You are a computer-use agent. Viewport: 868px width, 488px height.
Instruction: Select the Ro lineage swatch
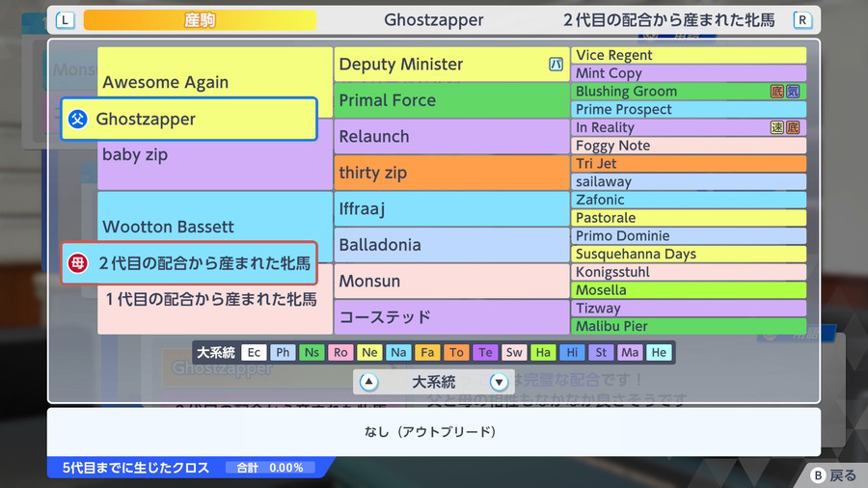(x=340, y=352)
